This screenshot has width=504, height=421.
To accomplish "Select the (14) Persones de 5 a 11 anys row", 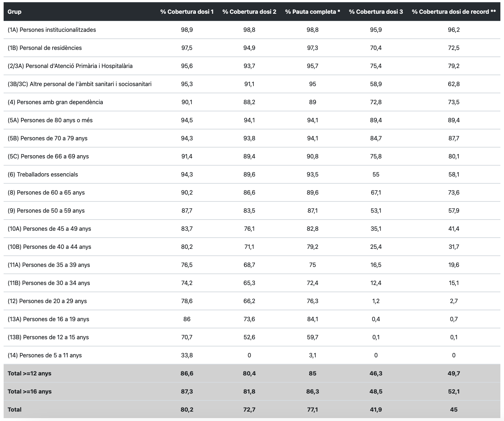I will (45, 355).
